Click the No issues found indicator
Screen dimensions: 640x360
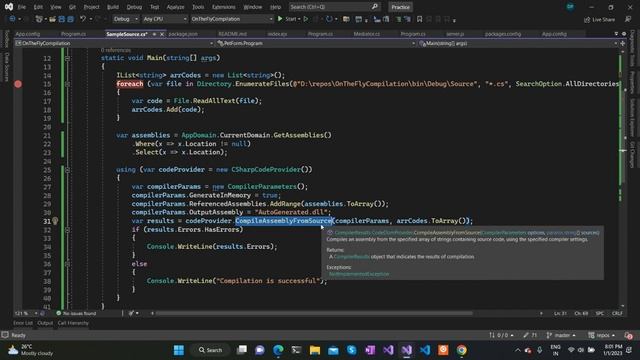pos(76,313)
